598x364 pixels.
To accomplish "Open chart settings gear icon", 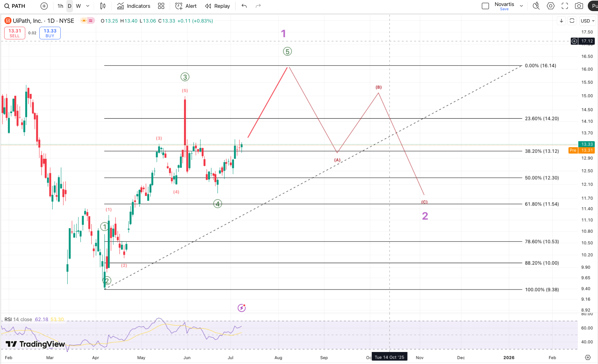I will click(x=551, y=6).
